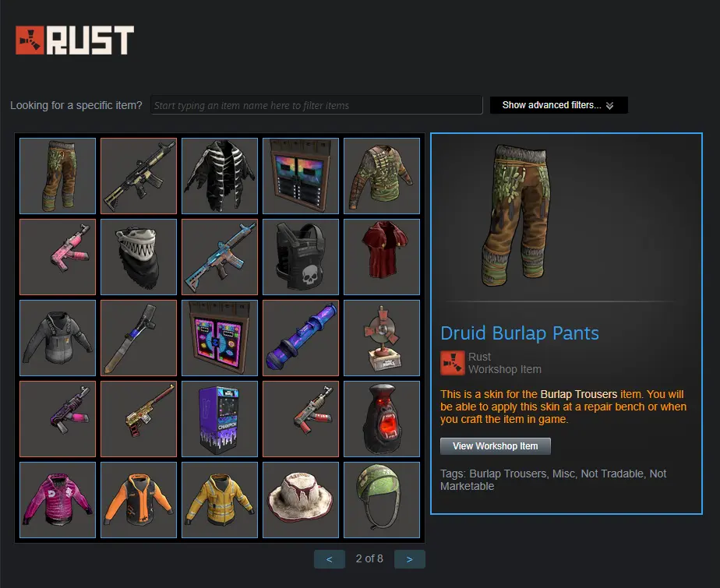Select the pink assault rifle skin
The width and height of the screenshot is (720, 588).
(x=58, y=257)
